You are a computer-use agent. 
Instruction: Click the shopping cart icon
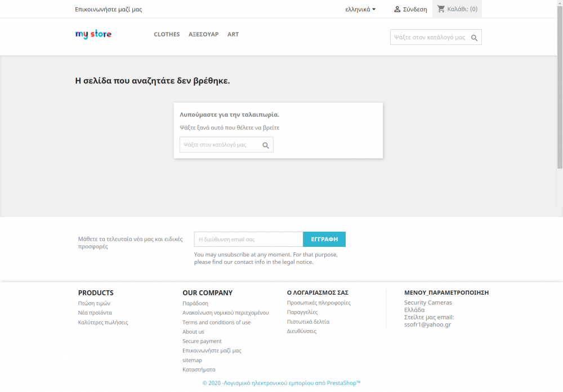tap(441, 8)
